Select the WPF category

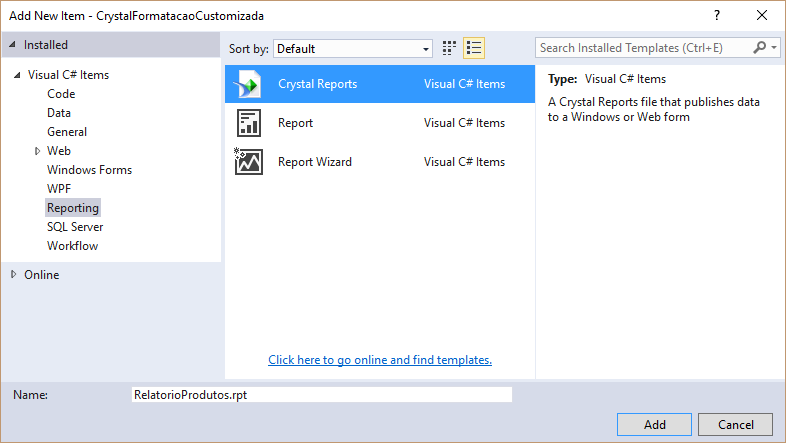[59, 189]
